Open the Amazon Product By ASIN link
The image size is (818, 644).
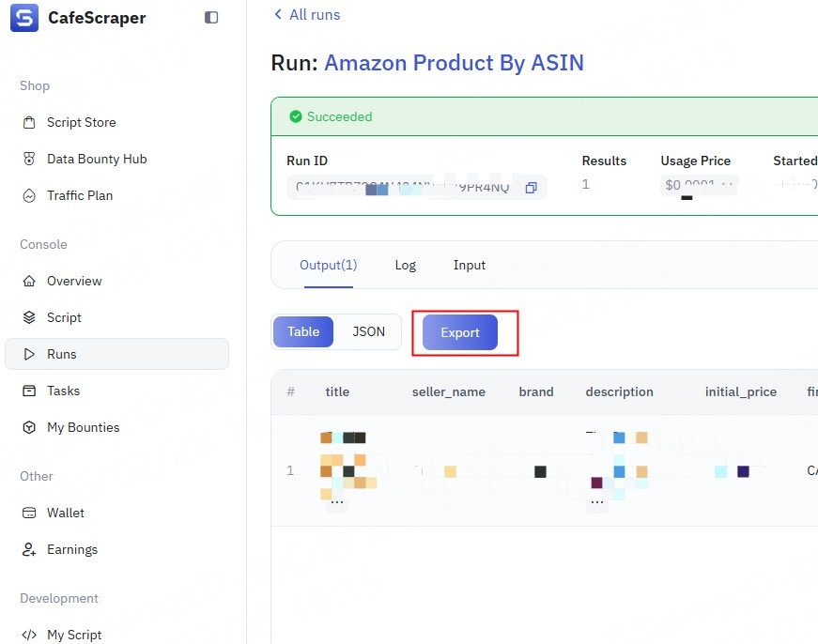454,63
